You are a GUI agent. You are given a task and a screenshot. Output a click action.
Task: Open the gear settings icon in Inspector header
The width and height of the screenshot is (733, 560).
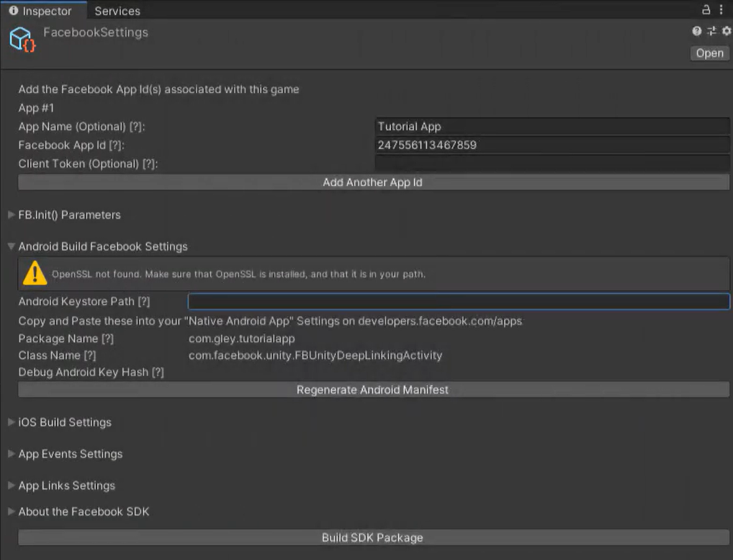click(726, 31)
